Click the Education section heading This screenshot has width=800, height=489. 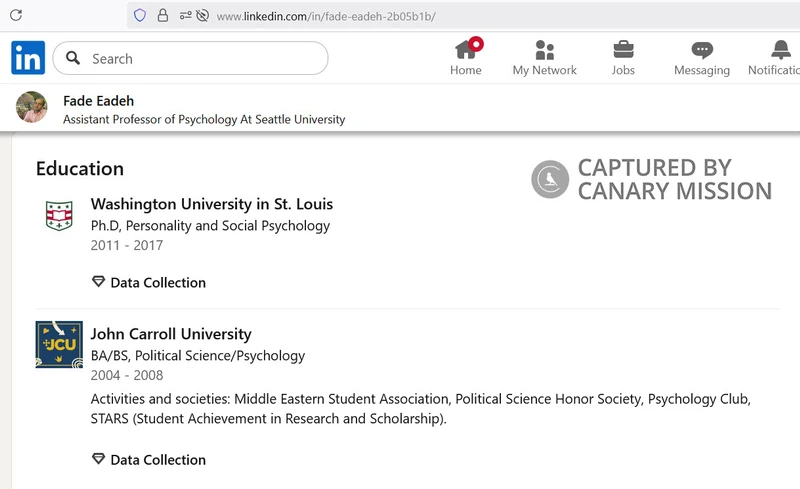tap(80, 168)
